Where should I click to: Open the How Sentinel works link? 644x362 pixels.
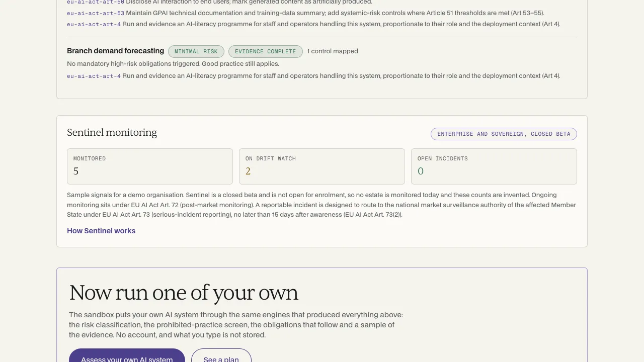click(x=101, y=231)
